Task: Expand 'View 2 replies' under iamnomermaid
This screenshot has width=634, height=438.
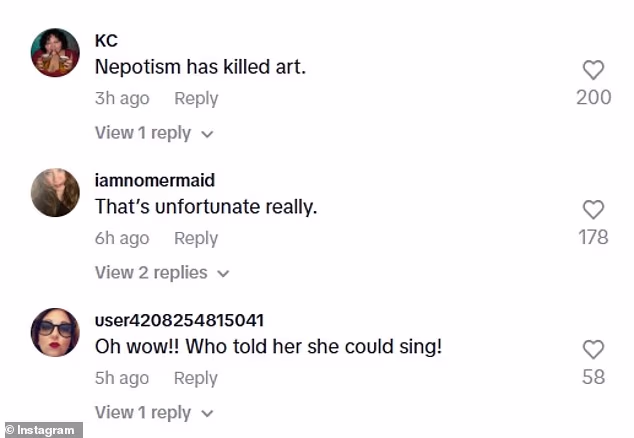Action: [x=162, y=273]
